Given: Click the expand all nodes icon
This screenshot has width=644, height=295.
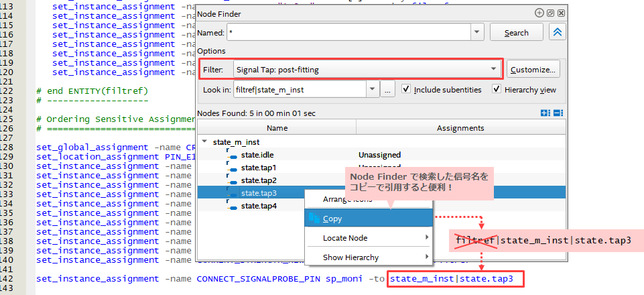Looking at the screenshot, I should (545, 113).
